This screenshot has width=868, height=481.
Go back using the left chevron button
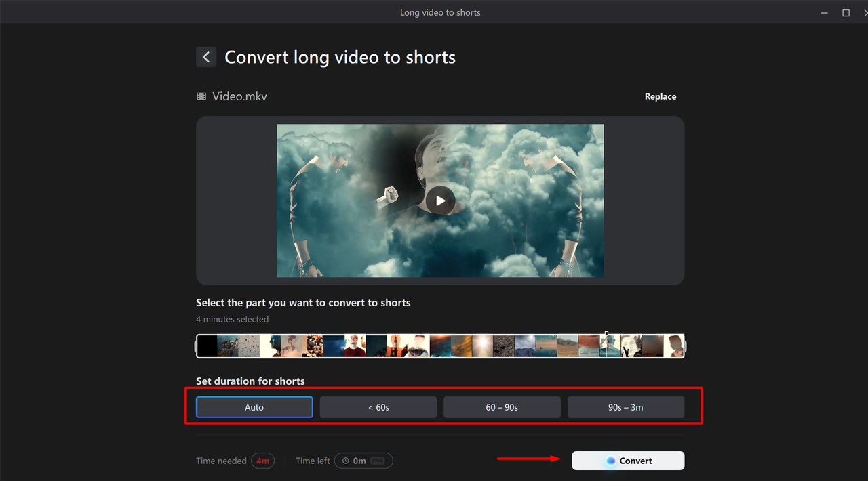coord(206,57)
